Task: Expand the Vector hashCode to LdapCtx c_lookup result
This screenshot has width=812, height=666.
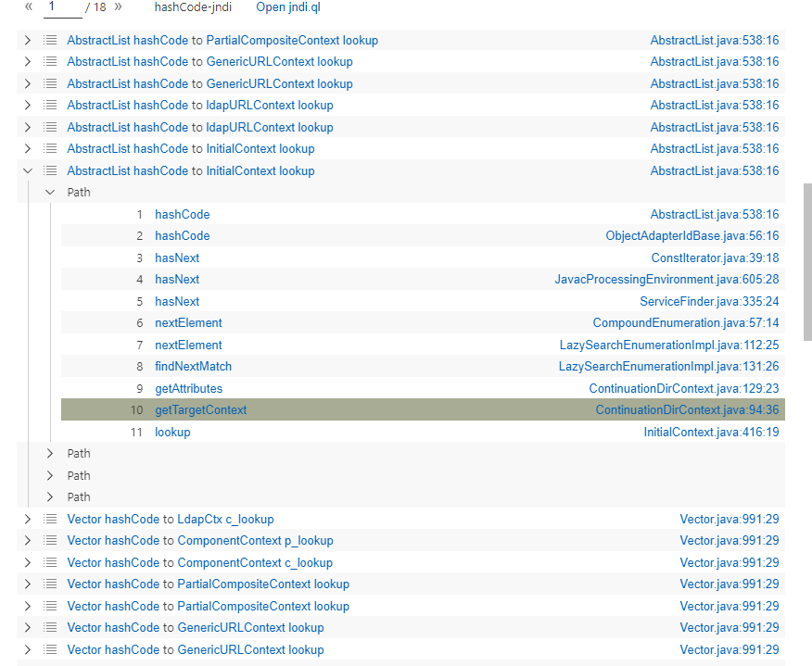Action: [28, 520]
